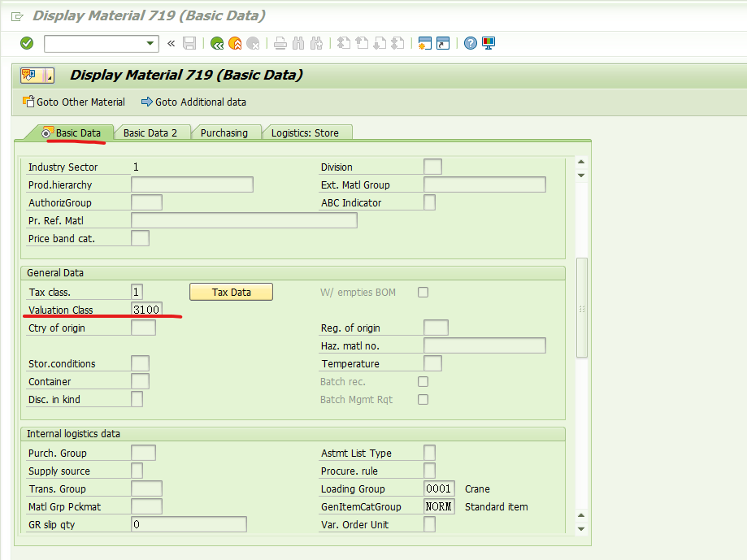Click the bottom scroll-down arrow of form scrollbar
Screen dimensions: 747x560
coord(581,528)
